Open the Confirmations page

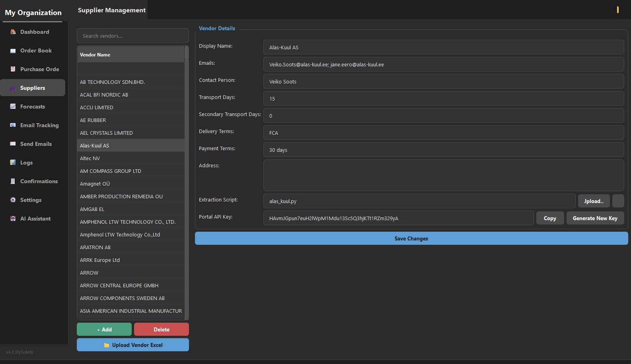[x=33, y=181]
